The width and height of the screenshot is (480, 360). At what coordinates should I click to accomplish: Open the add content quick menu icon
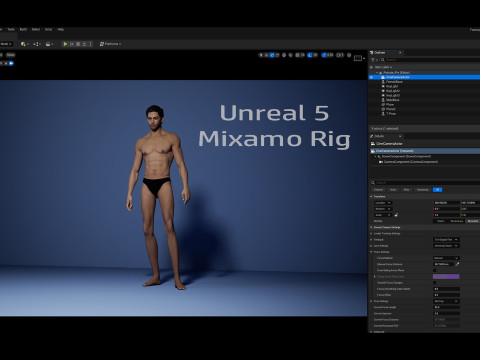pyautogui.click(x=24, y=44)
